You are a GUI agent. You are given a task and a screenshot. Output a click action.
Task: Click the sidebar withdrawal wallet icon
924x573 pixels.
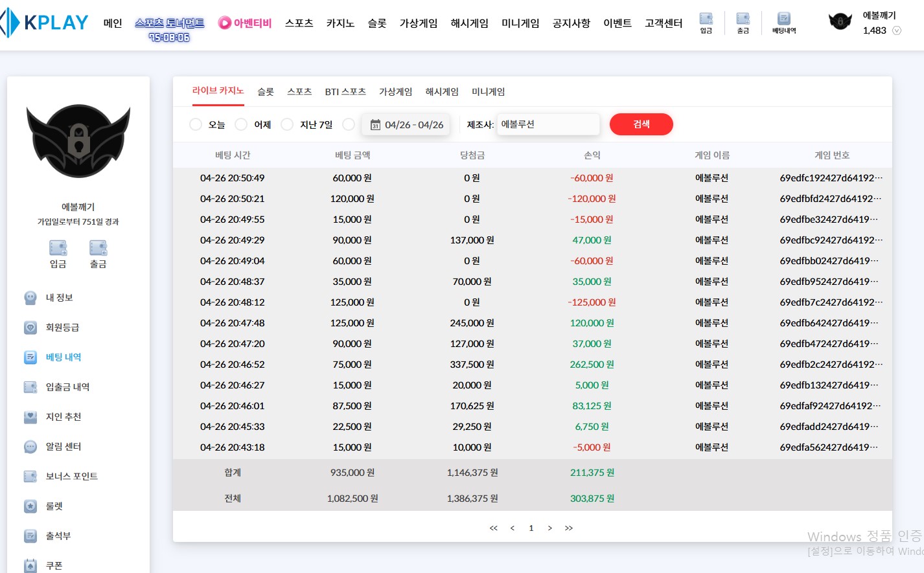pyautogui.click(x=98, y=249)
